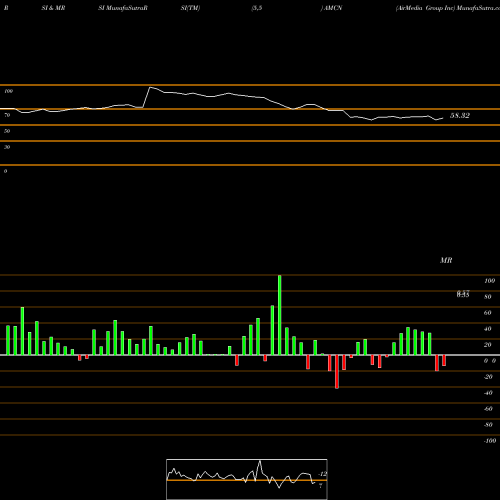Click the -60 label on the MR axis
The width and height of the screenshot is (500, 500).
click(488, 409)
